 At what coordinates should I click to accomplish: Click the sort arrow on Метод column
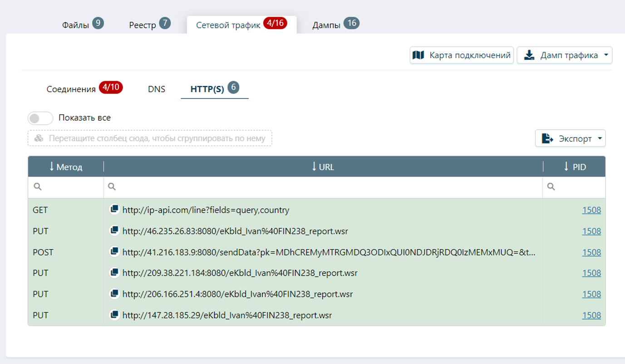coord(51,167)
